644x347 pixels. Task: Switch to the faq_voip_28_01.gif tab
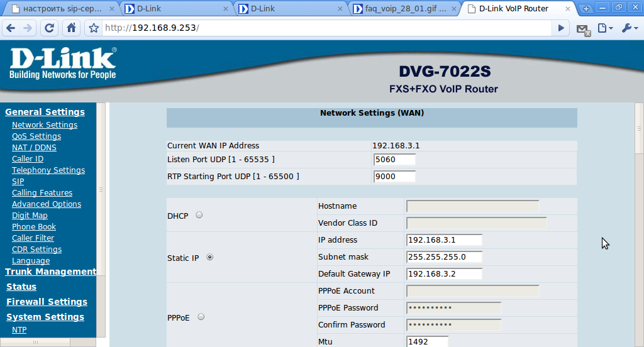404,9
